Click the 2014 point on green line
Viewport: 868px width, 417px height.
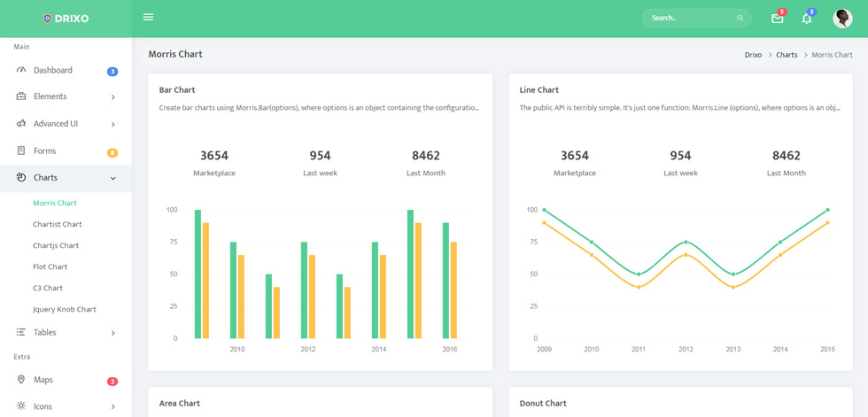coord(780,242)
